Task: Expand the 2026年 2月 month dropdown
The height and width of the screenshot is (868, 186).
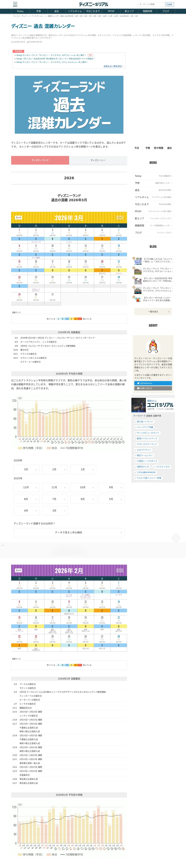Action: click(x=55, y=469)
